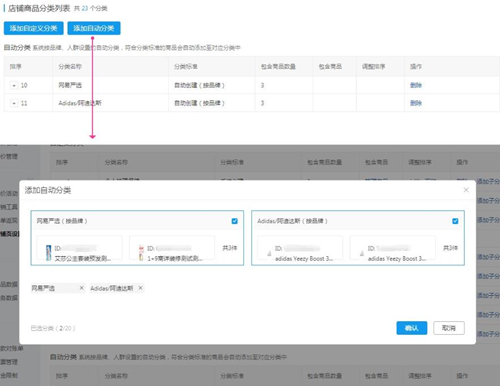The image size is (500, 386).
Task: Remove the Adidas/阿迪达斯 selected tag
Action: click(x=140, y=288)
